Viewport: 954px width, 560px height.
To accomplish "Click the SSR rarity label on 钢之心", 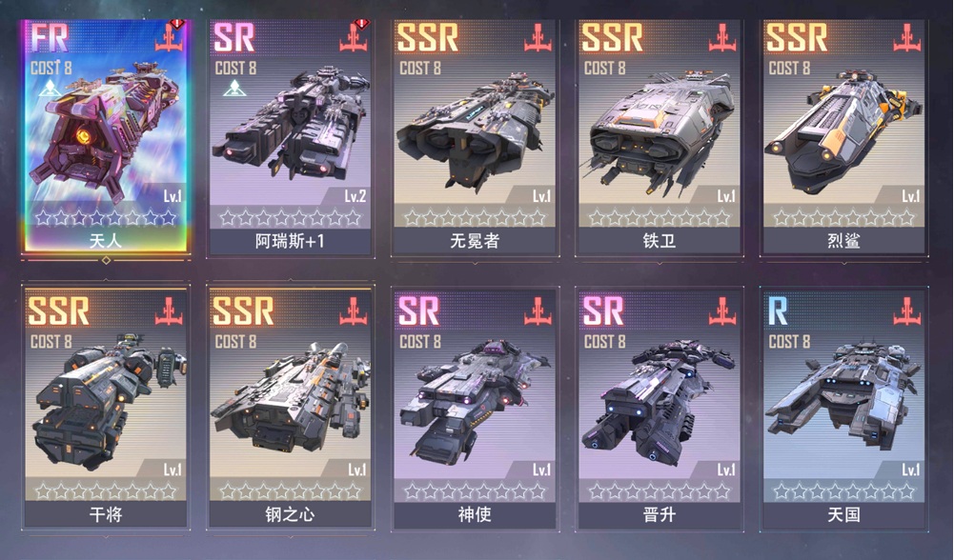I will tap(243, 310).
